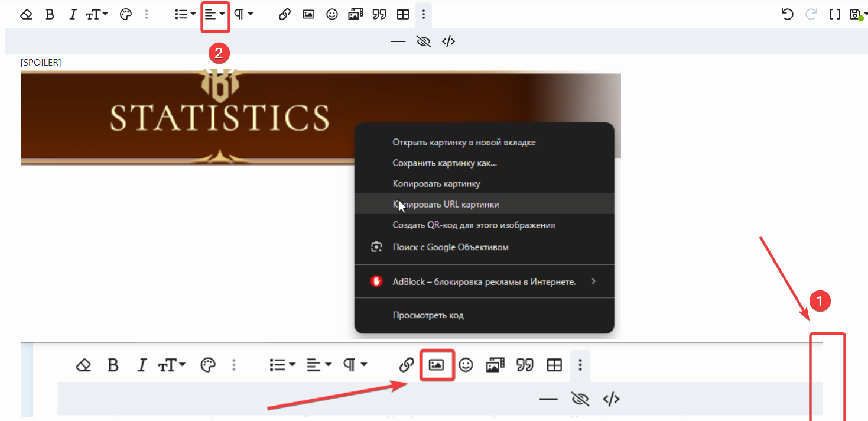
Task: Open the font size dropdown in top toolbar
Action: coord(97,14)
